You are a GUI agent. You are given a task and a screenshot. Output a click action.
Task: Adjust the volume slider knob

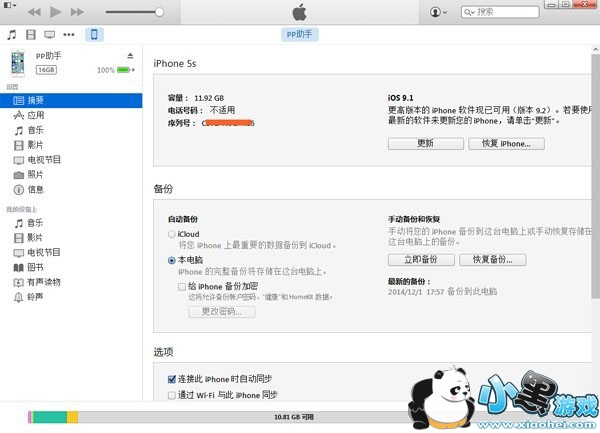point(159,12)
